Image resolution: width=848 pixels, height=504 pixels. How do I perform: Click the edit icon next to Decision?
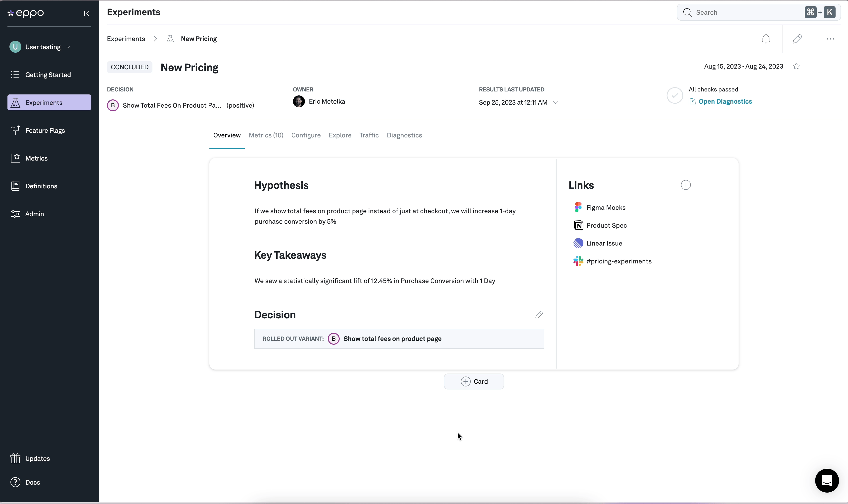click(539, 314)
